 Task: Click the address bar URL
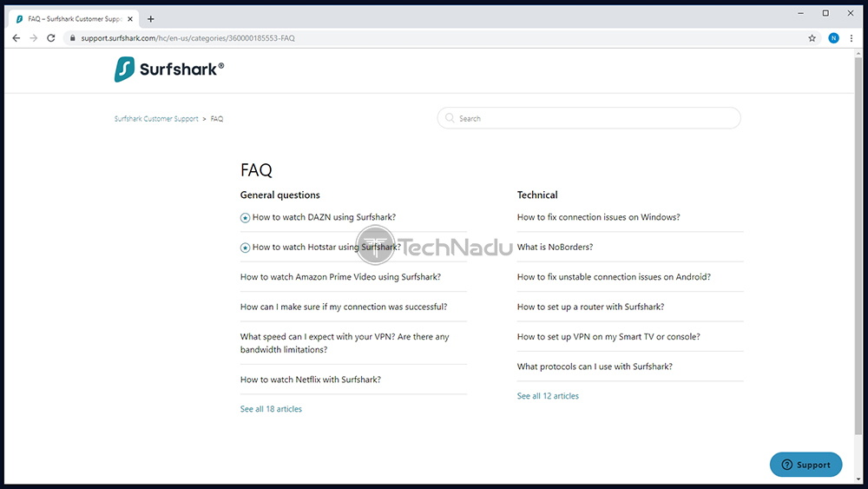coord(187,38)
